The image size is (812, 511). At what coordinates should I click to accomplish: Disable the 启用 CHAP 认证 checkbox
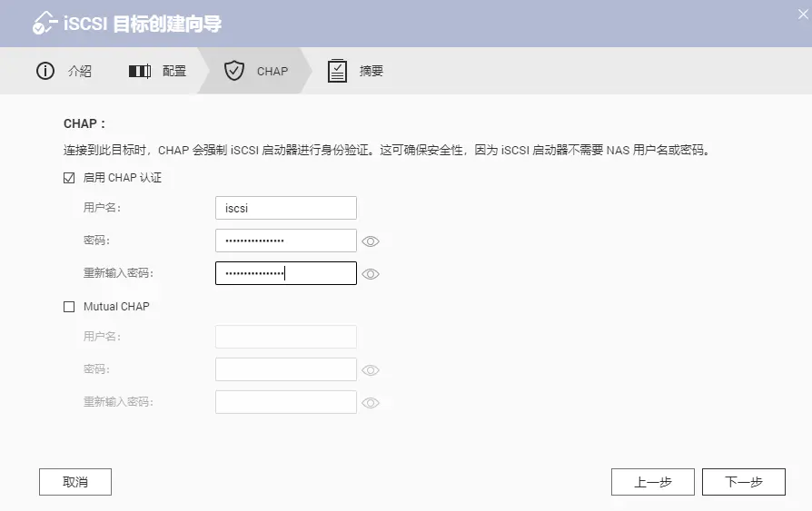(x=69, y=178)
